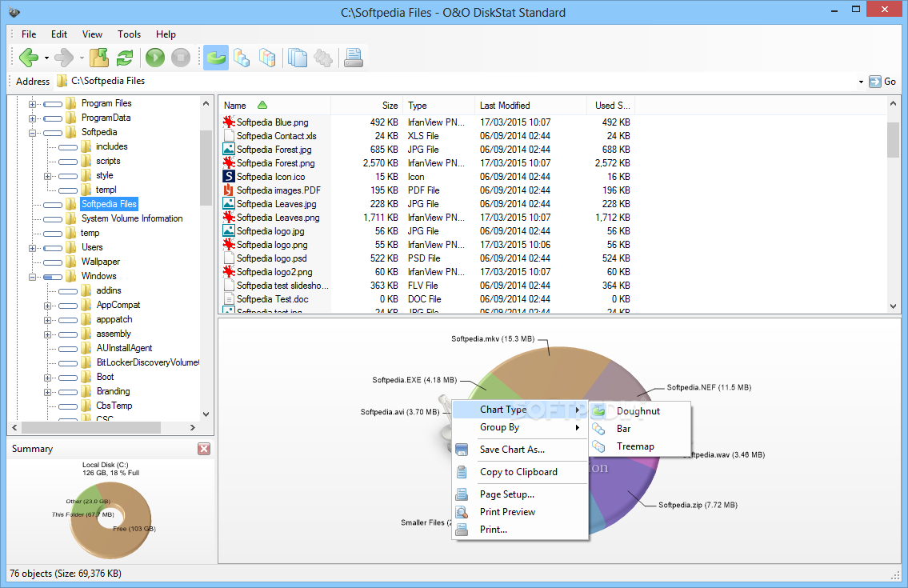Viewport: 908px width, 588px height.
Task: Select the System Volume Information folder
Action: tap(132, 218)
